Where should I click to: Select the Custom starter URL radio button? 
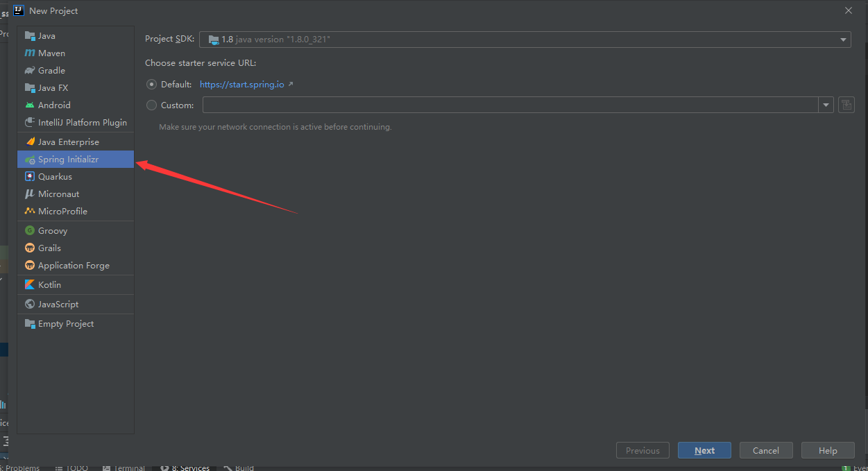click(x=151, y=105)
